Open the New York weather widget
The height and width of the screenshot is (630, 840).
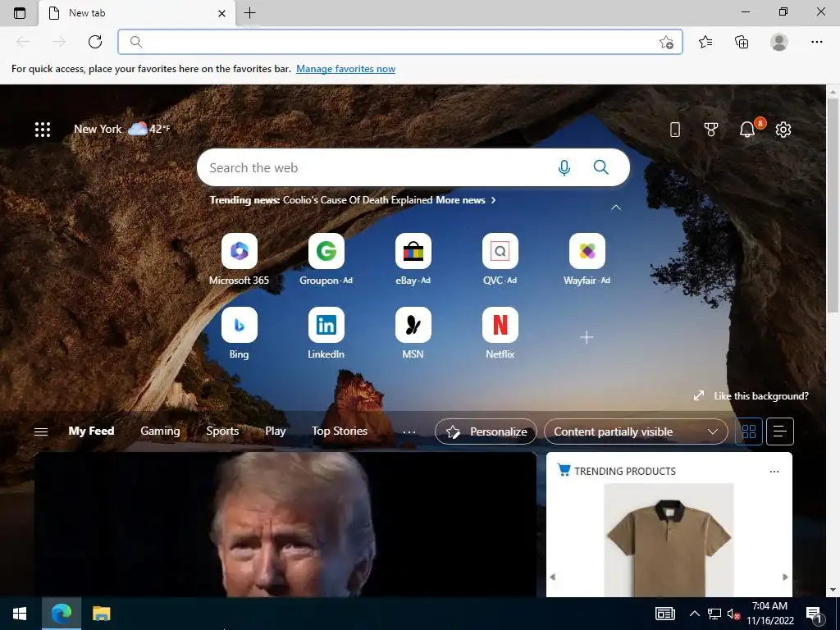pyautogui.click(x=122, y=129)
